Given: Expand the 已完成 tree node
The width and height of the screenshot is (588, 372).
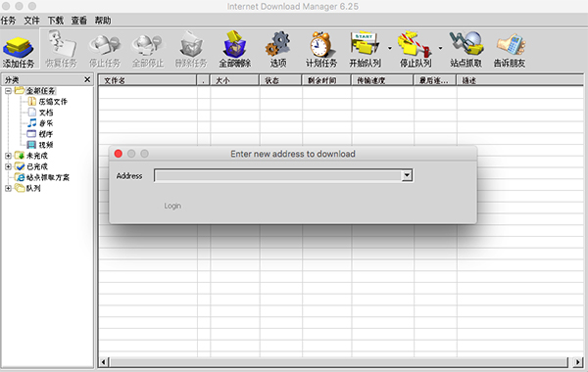Looking at the screenshot, I should [x=8, y=166].
